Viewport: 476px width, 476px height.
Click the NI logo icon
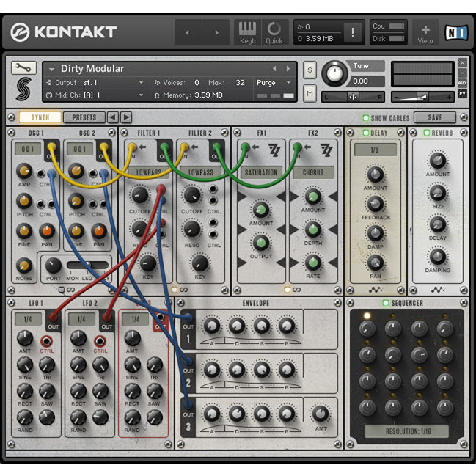click(x=456, y=33)
